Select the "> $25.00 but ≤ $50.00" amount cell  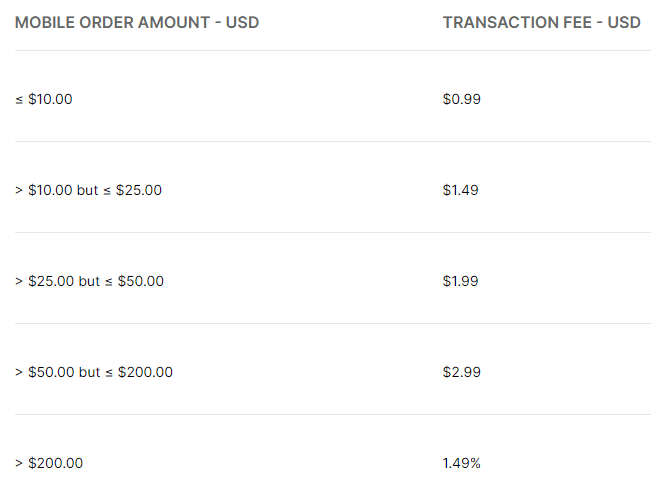click(x=89, y=281)
